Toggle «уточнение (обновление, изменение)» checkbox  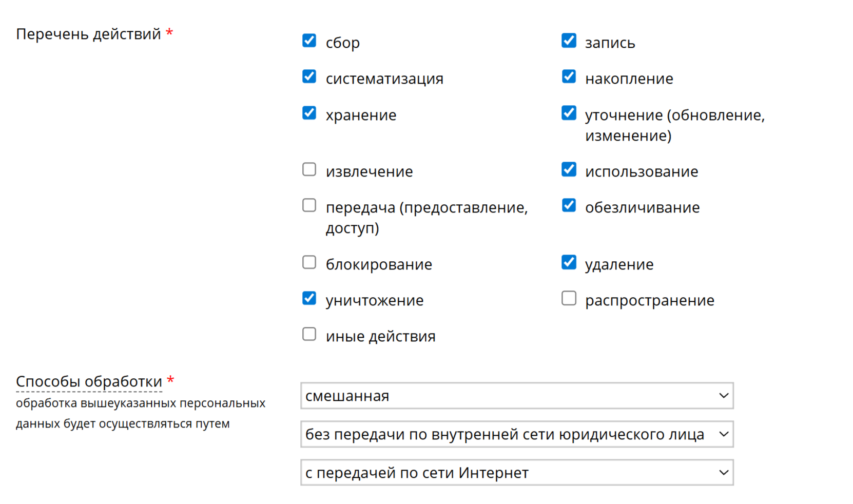click(569, 113)
